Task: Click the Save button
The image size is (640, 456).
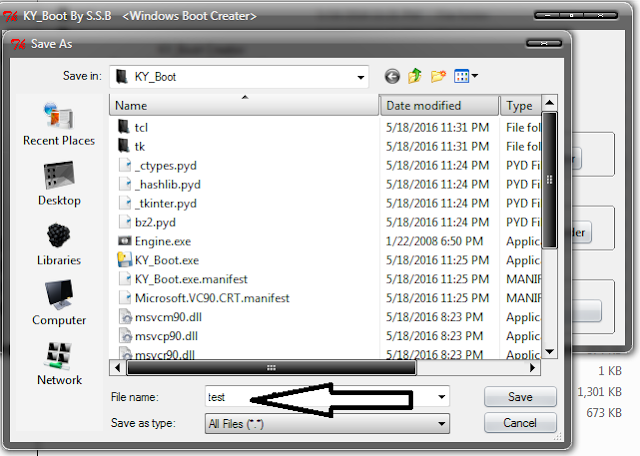Action: [520, 397]
